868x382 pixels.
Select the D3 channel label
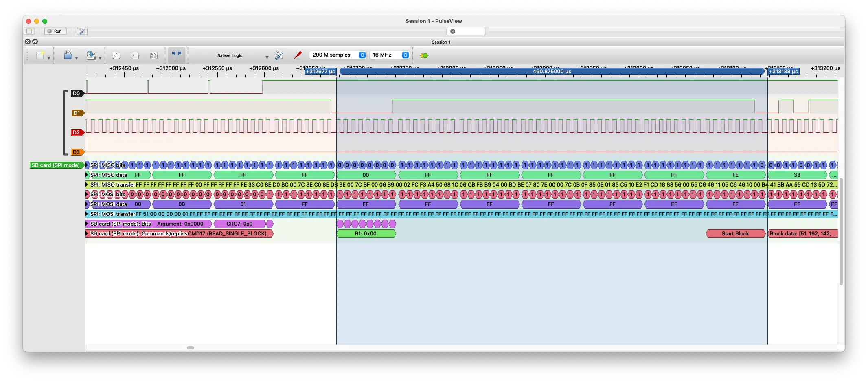click(x=77, y=152)
